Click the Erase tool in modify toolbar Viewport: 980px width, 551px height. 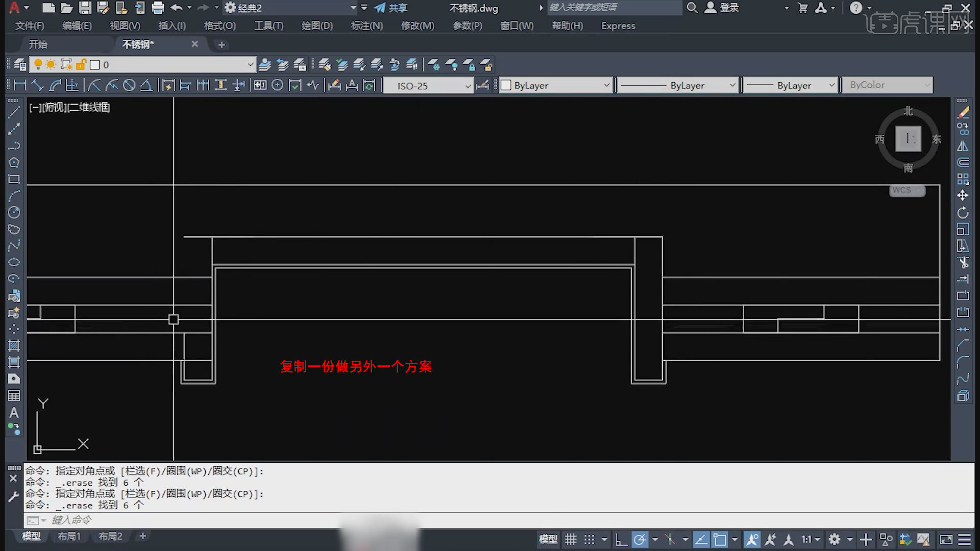(x=963, y=112)
